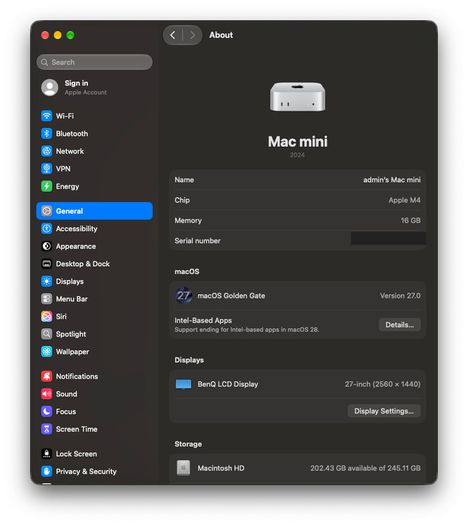Image resolution: width=468 pixels, height=525 pixels.
Task: Go back with the left chevron
Action: coord(173,35)
